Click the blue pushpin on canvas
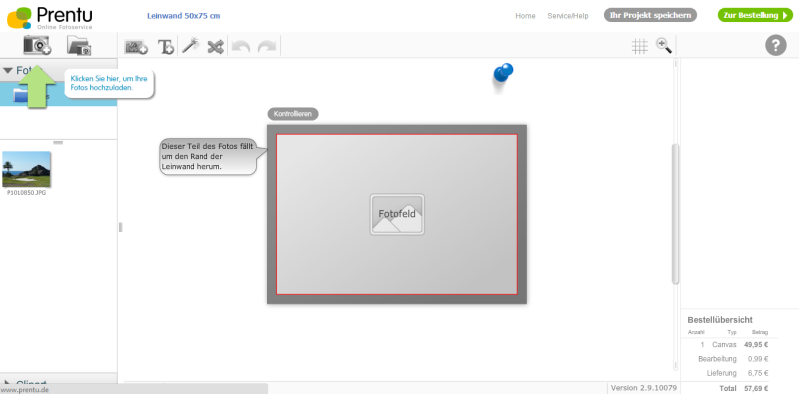The image size is (800, 394). pyautogui.click(x=503, y=73)
